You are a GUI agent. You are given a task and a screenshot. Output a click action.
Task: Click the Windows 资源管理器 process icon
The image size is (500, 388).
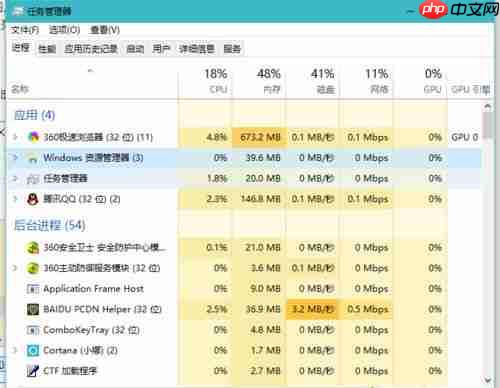[x=33, y=158]
